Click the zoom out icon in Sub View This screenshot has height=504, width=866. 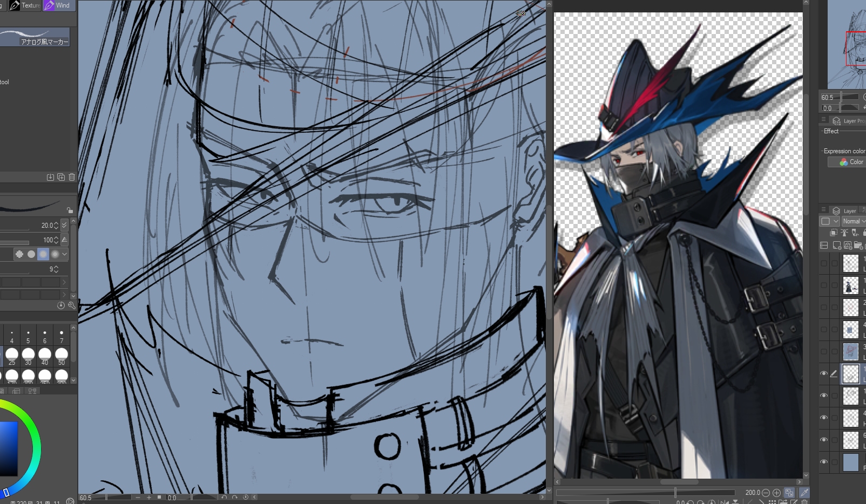766,493
